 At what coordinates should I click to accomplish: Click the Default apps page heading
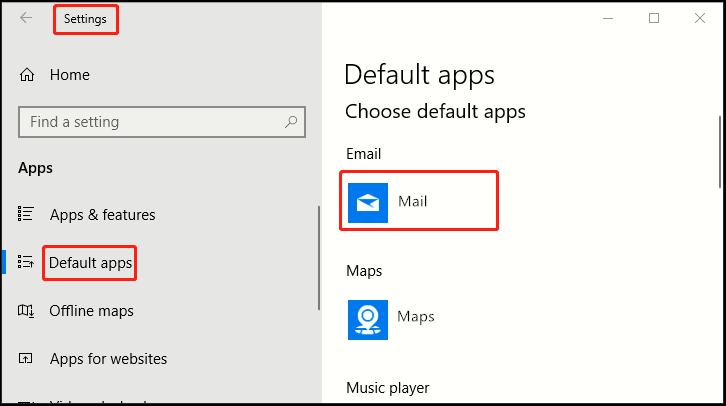pyautogui.click(x=419, y=75)
